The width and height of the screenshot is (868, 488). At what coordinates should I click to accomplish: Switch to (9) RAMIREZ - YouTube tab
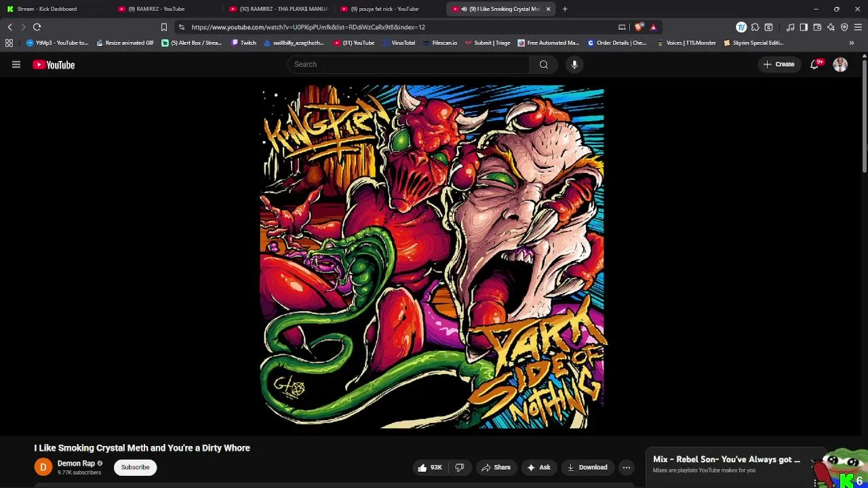165,9
